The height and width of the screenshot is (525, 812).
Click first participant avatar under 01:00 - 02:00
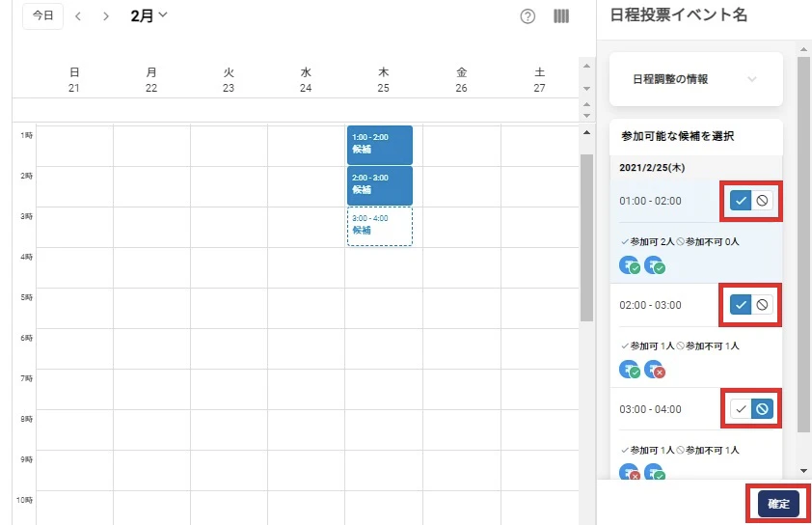[x=630, y=264]
